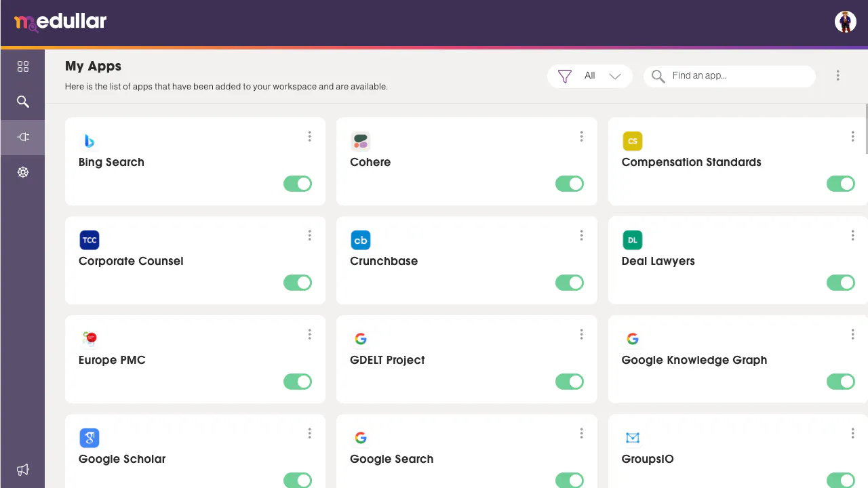
Task: Click the Deal Lawyers DL logo
Action: [x=633, y=240]
